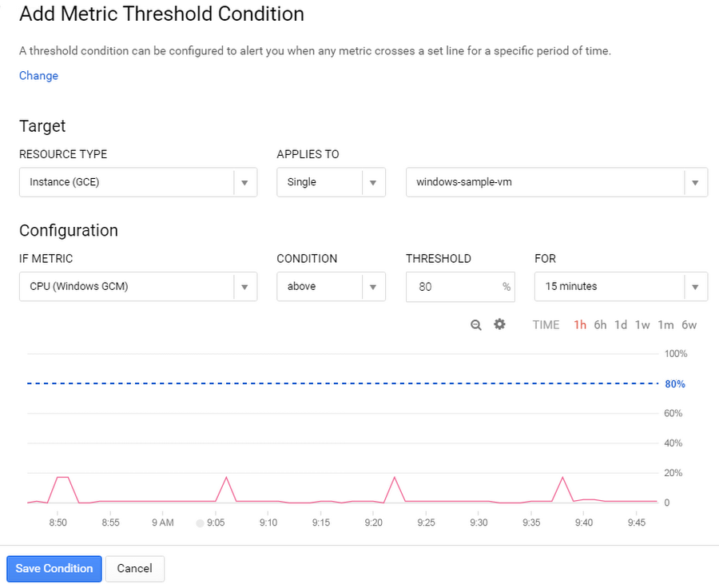The height and width of the screenshot is (588, 719).
Task: Expand the CPU (Windows GCM) metric dropdown
Action: (x=138, y=287)
